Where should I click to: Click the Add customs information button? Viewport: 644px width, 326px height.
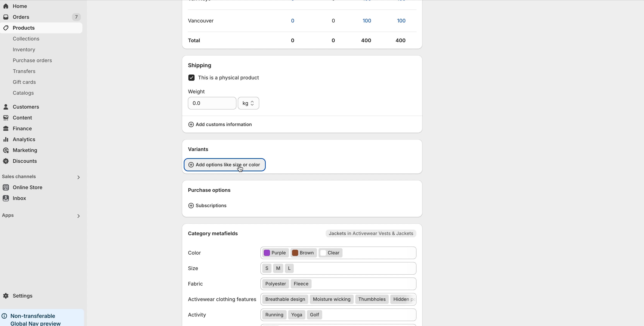tap(220, 125)
